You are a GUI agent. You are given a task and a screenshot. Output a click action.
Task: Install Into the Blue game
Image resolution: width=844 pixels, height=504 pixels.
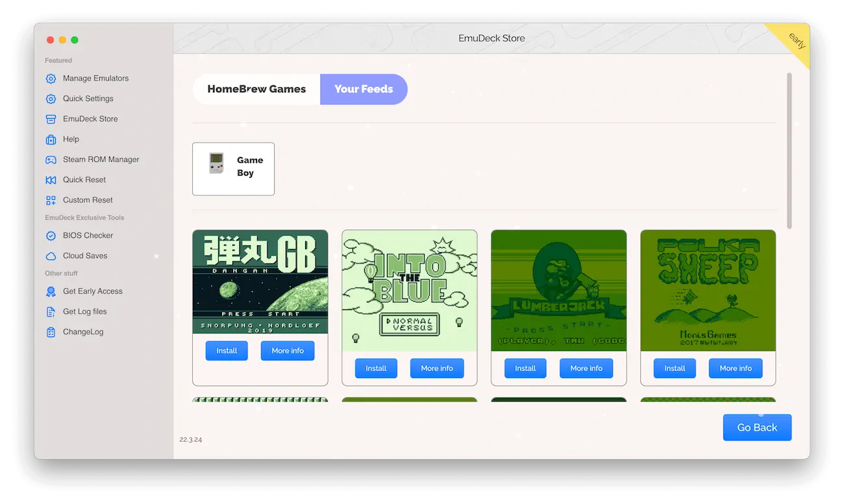(376, 368)
